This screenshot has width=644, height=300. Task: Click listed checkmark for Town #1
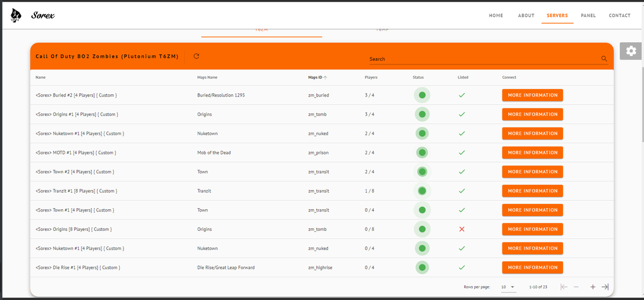click(462, 210)
